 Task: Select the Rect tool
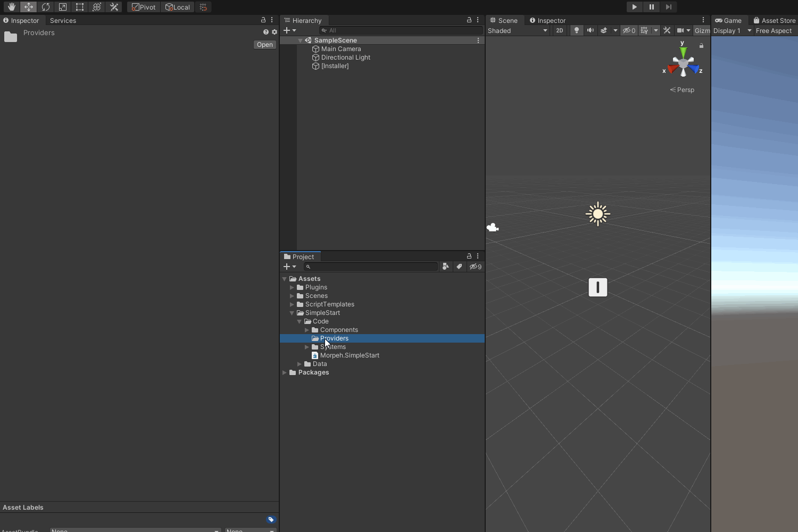(80, 7)
